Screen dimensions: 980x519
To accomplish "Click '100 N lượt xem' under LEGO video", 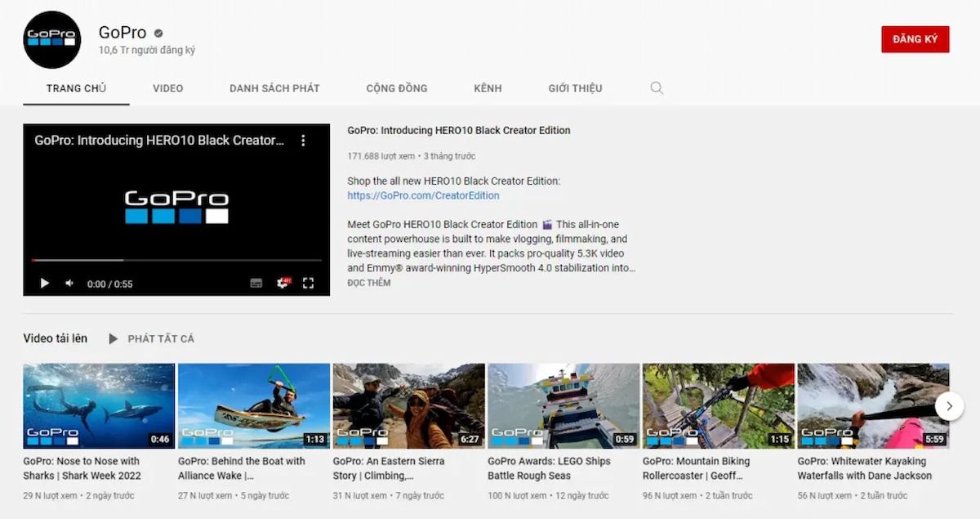I will pyautogui.click(x=519, y=495).
